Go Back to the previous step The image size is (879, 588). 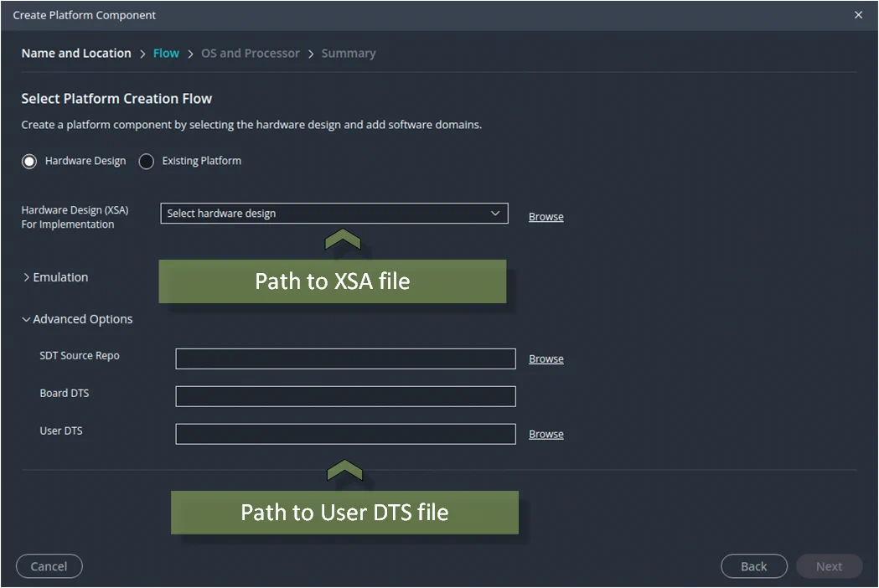(754, 566)
